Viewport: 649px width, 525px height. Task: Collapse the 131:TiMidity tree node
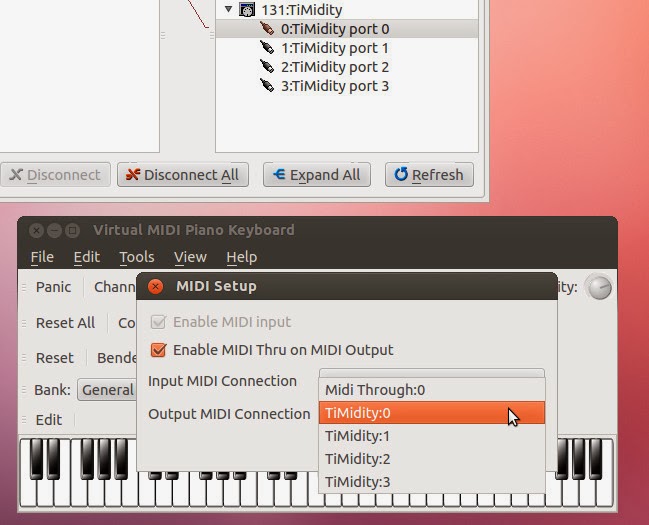tap(228, 9)
